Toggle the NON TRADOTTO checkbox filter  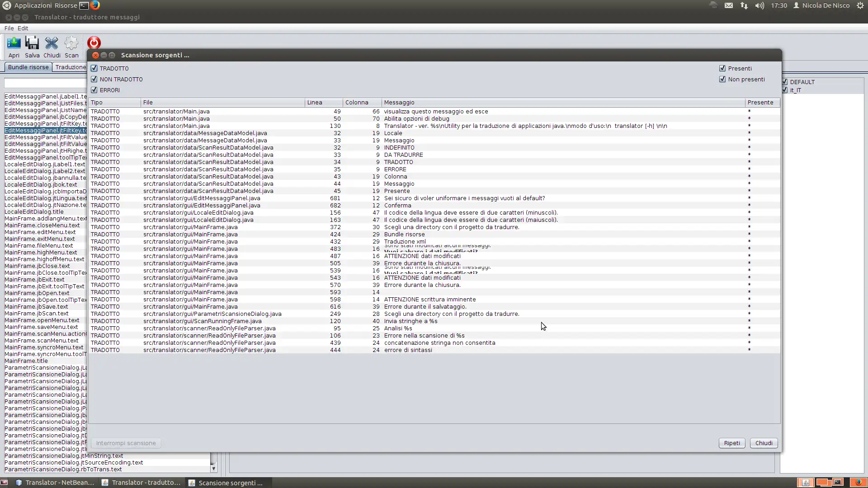[94, 79]
